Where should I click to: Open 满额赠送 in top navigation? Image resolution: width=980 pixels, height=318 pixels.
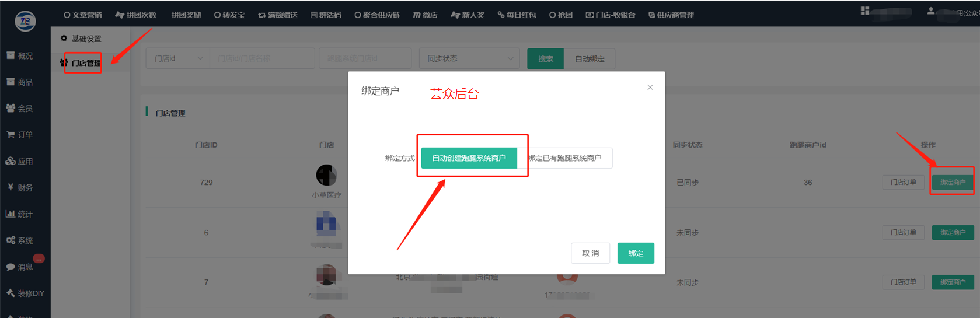tap(278, 15)
